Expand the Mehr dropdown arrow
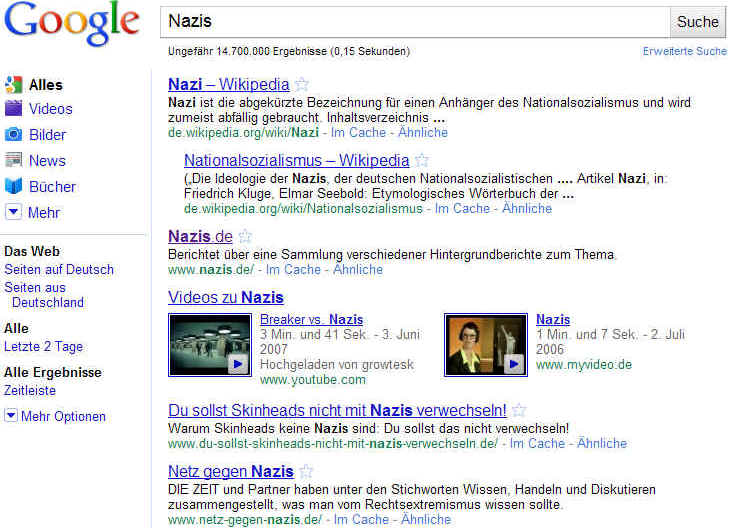 pyautogui.click(x=14, y=212)
